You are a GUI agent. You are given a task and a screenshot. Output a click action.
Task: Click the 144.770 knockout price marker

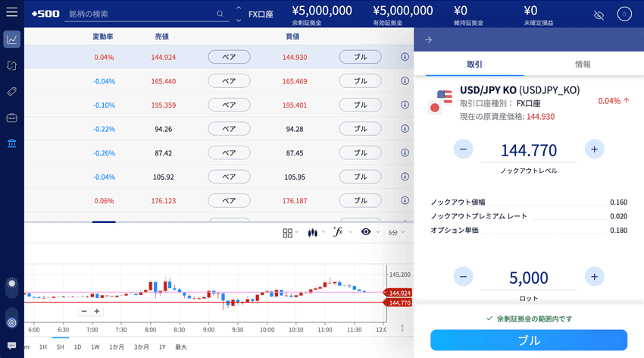tap(398, 303)
